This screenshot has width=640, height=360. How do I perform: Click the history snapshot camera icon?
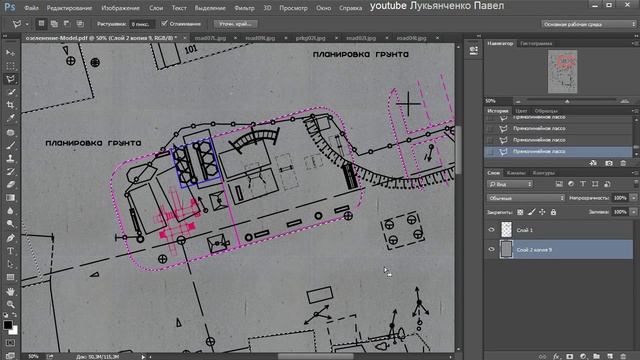[x=609, y=163]
